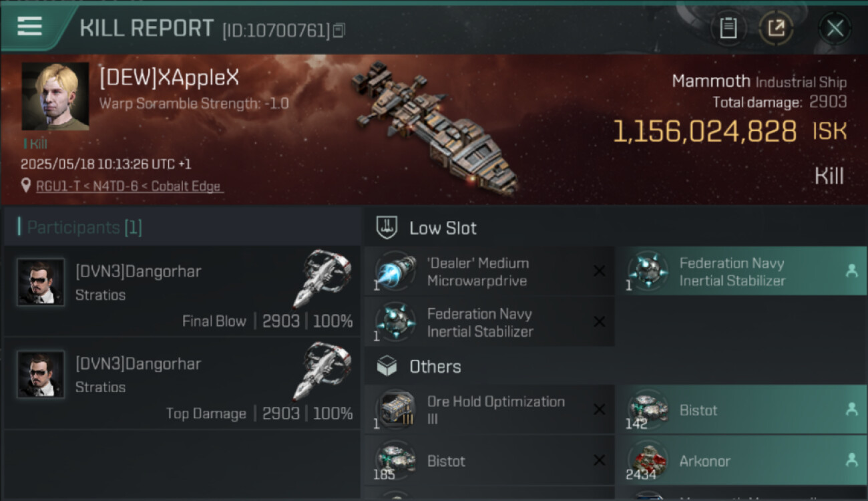Open the hamburger menu
The width and height of the screenshot is (868, 501).
point(30,27)
